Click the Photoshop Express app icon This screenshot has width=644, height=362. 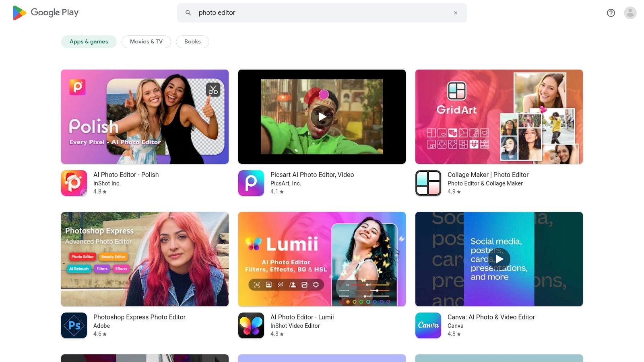coord(74,325)
